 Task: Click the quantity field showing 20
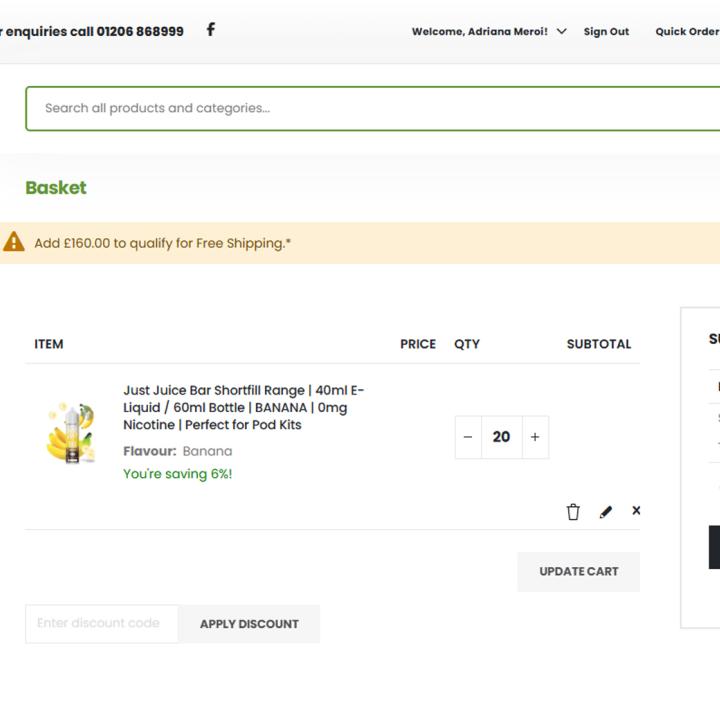pos(501,437)
